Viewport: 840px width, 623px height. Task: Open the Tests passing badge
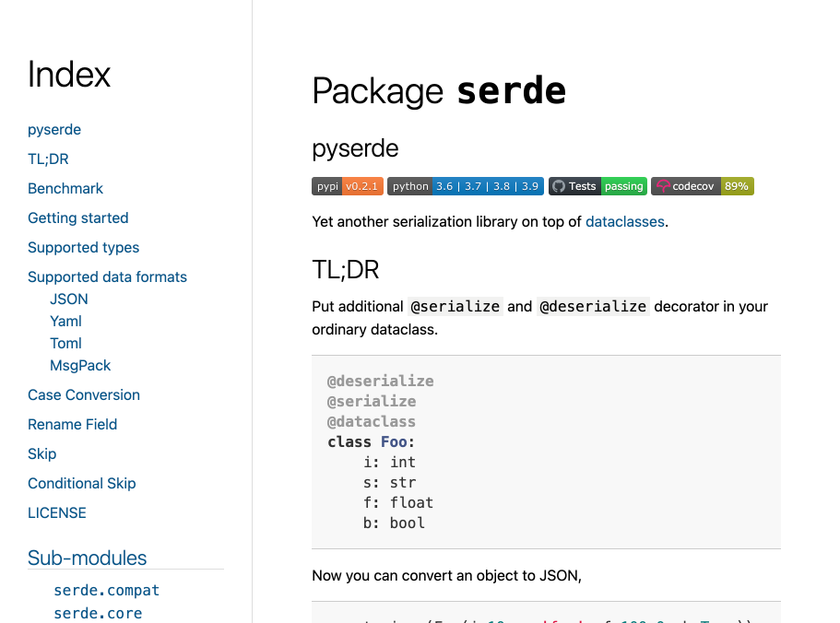[x=597, y=186]
